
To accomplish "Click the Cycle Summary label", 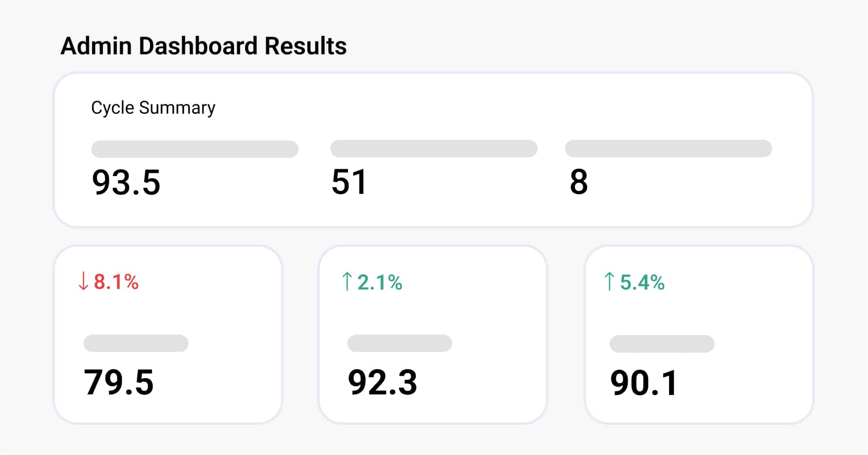I will point(153,108).
